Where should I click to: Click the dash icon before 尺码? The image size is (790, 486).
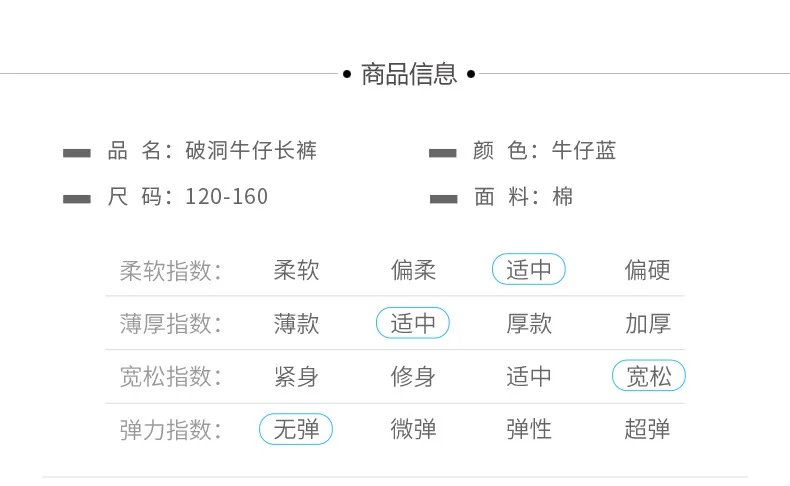point(77,199)
